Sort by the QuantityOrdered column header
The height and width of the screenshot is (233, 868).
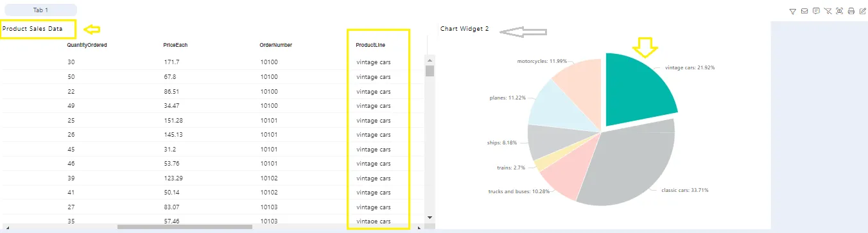(x=87, y=45)
